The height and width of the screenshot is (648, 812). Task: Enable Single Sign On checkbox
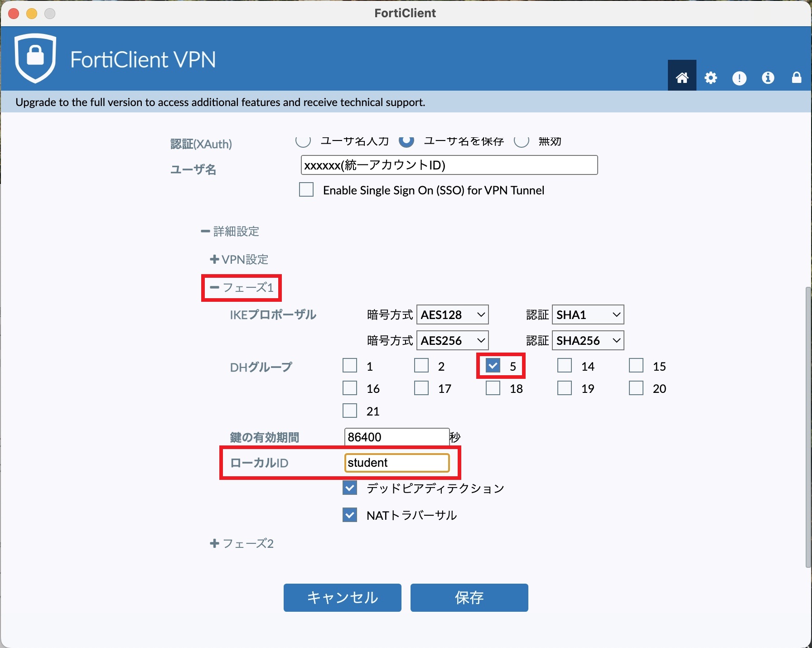(x=306, y=189)
